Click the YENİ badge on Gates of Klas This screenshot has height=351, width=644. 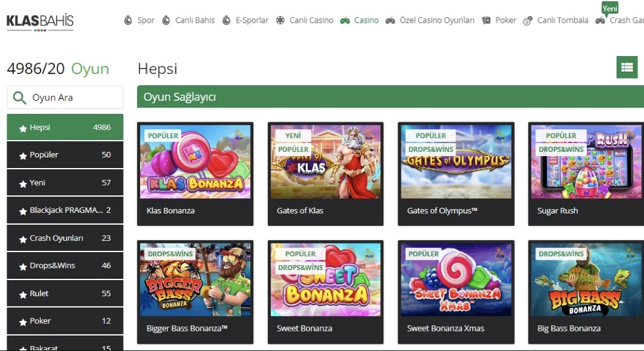coord(293,135)
